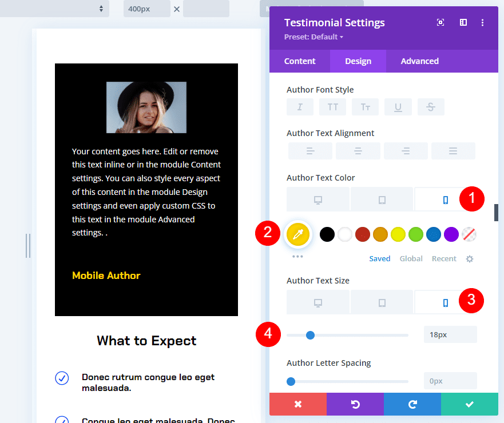
Task: Redo the last change
Action: (x=412, y=404)
